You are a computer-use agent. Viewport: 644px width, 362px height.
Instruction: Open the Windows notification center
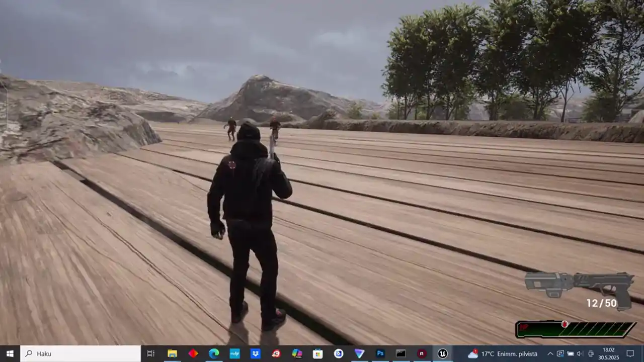pos(630,353)
